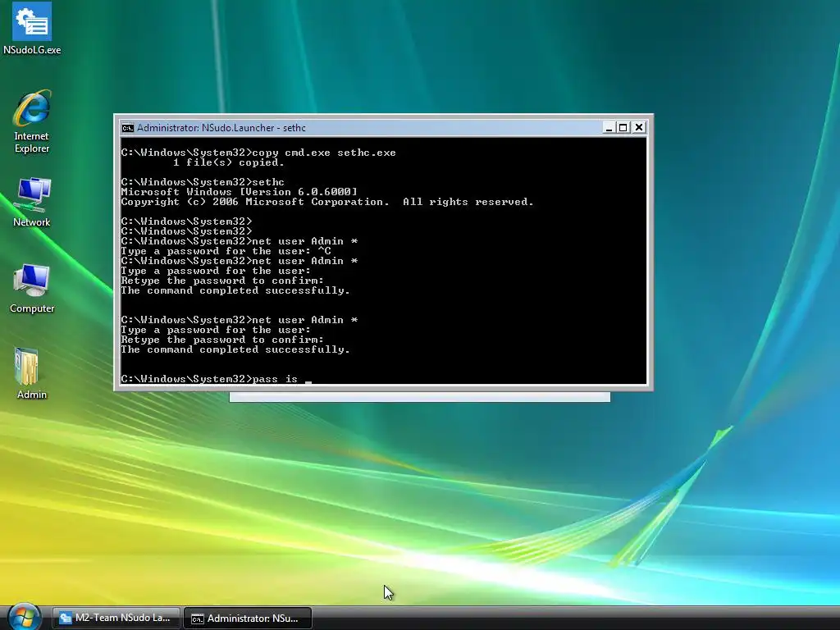Select the Admin folder on desktop
This screenshot has width=840, height=630.
[x=32, y=373]
